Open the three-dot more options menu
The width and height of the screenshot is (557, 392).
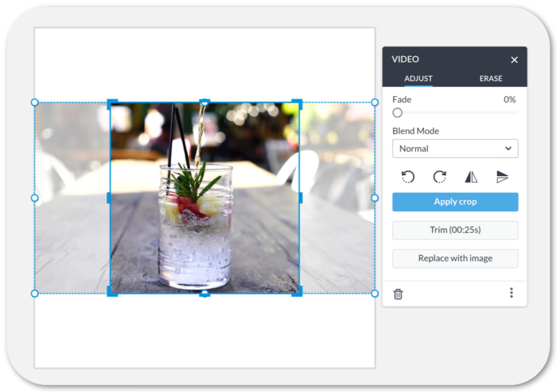(x=511, y=293)
